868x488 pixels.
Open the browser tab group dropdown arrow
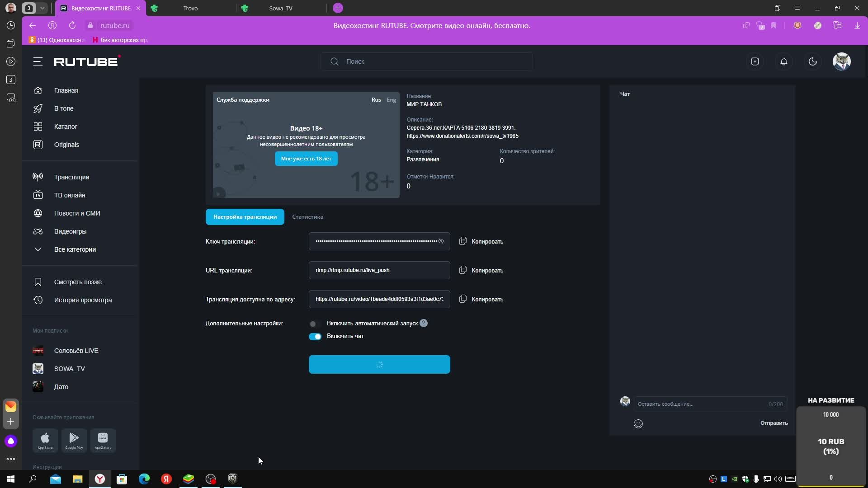(42, 8)
